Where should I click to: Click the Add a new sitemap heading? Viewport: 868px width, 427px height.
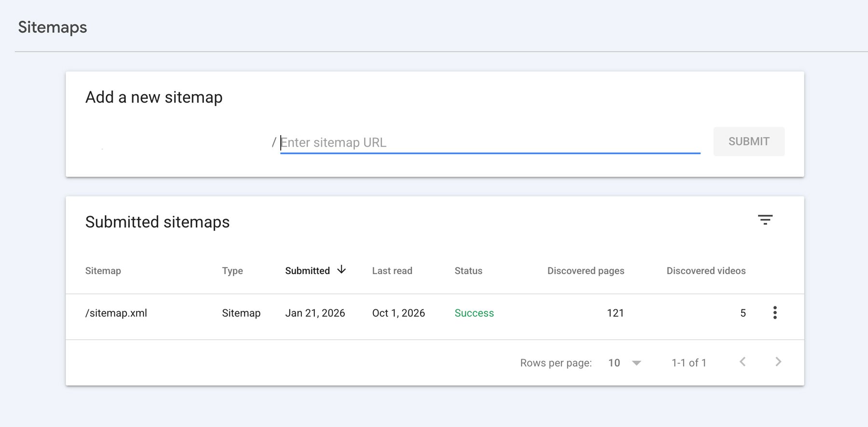pos(154,97)
